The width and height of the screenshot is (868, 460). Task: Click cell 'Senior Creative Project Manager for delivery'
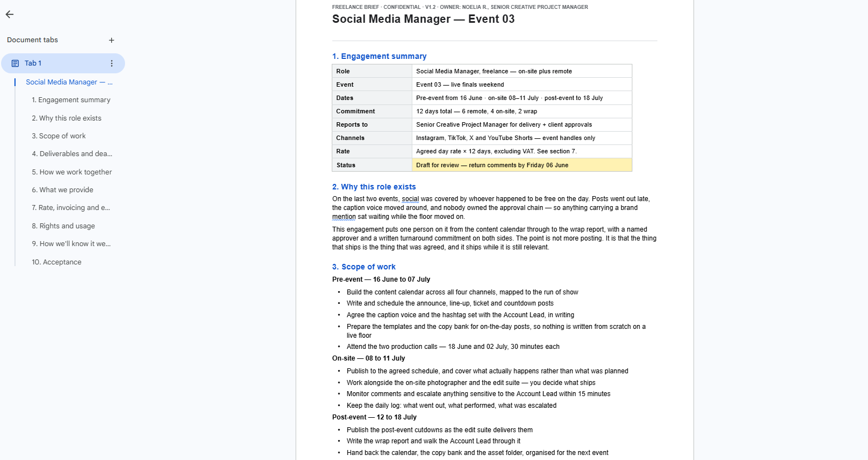tap(522, 124)
